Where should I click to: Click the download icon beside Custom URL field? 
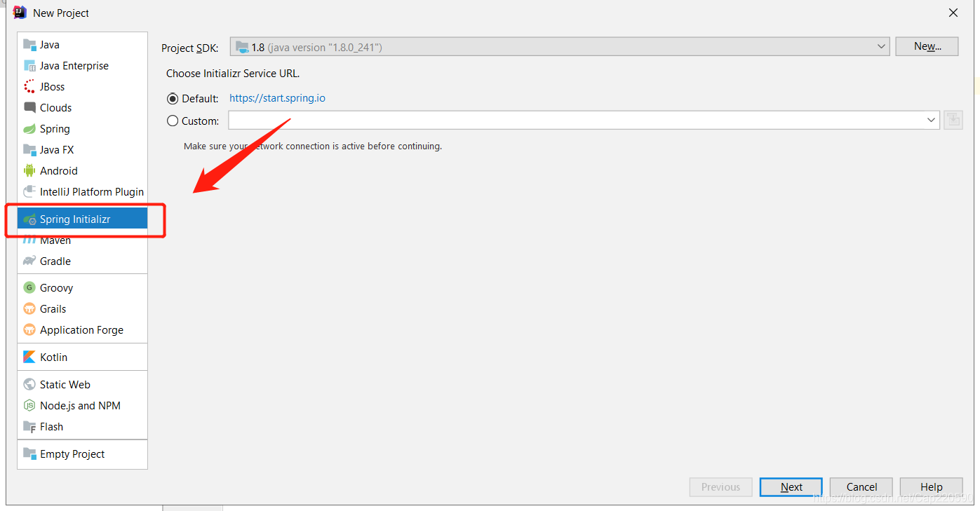(953, 120)
